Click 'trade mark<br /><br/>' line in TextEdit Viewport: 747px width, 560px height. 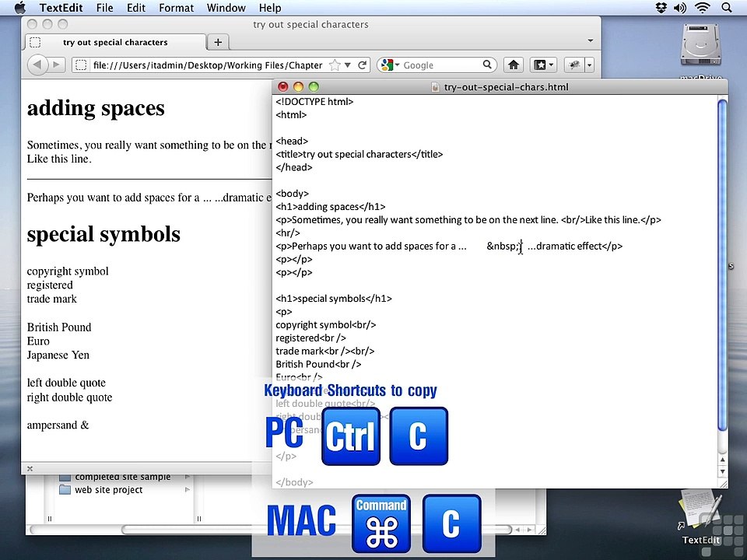pos(325,351)
